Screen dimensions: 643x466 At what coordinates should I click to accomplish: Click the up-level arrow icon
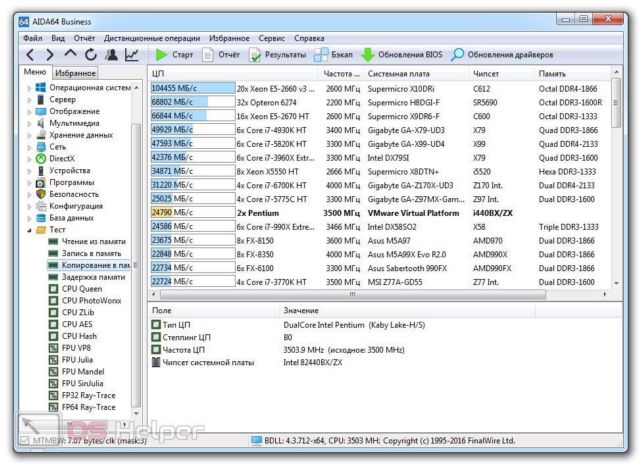tap(71, 53)
